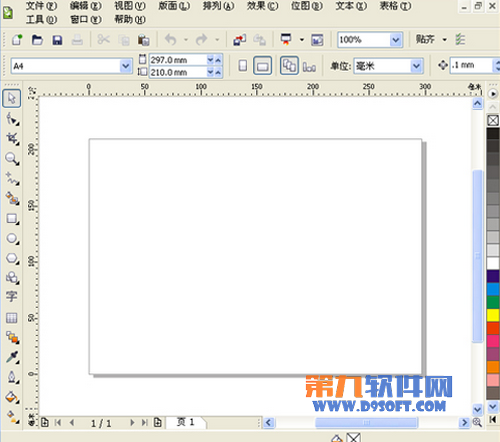This screenshot has height=442, width=500.
Task: Open the Welcome screen icon
Action: 317,40
